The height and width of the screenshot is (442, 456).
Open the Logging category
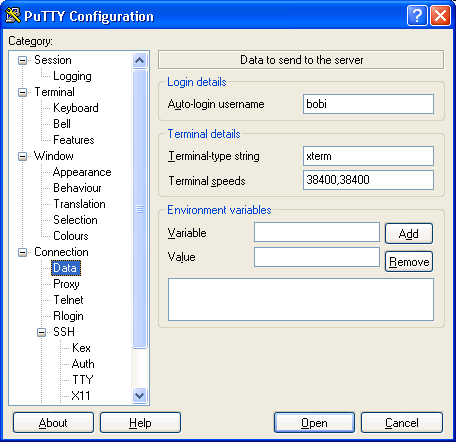tap(72, 76)
